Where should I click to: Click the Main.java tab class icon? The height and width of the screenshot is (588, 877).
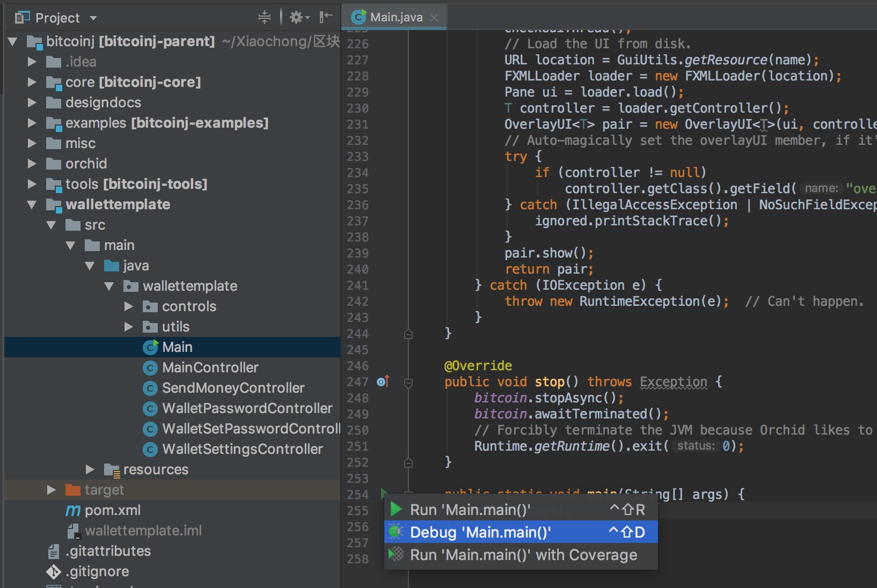[x=359, y=17]
